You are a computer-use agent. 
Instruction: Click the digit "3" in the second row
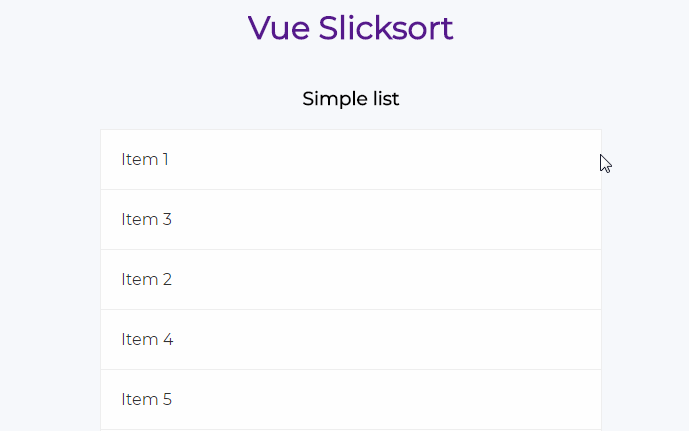[x=167, y=220]
